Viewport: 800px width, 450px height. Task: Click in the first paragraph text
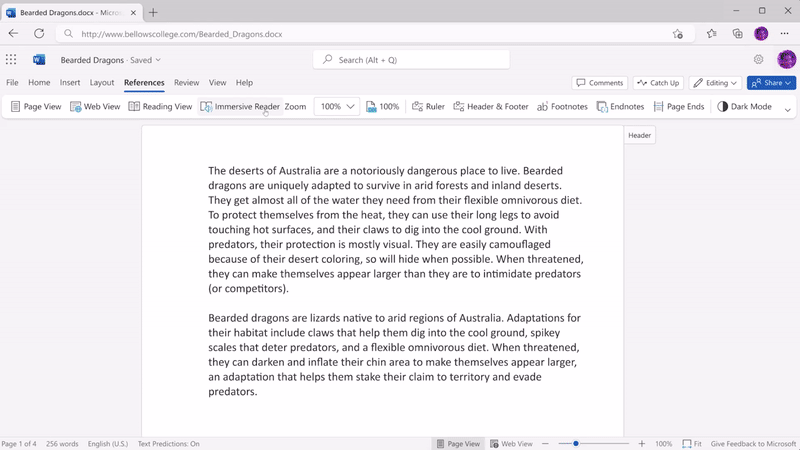395,230
